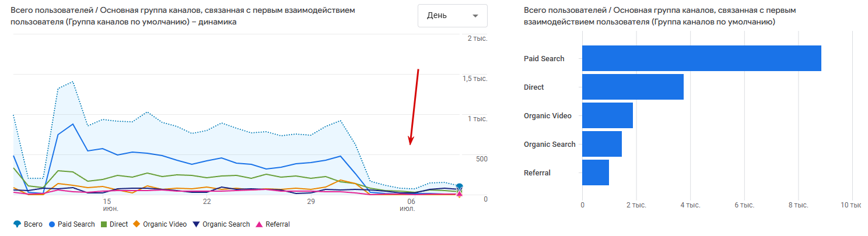The height and width of the screenshot is (236, 868).
Task: Toggle the Referral pink triangle legend icon
Action: tap(259, 224)
